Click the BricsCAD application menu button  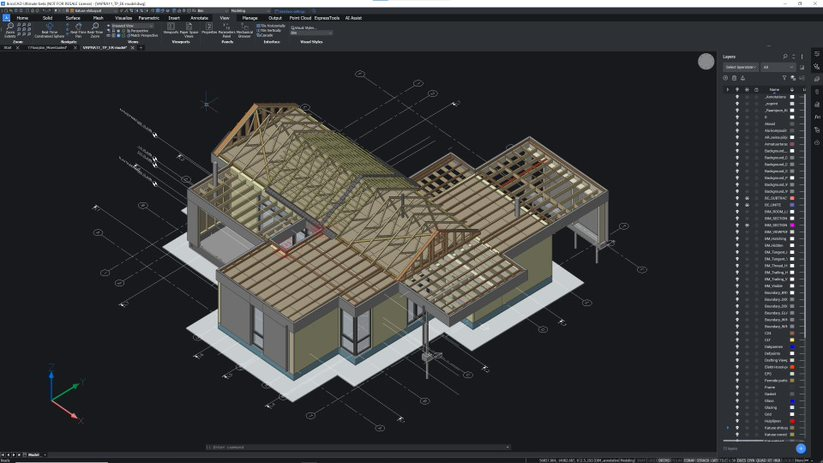[6, 17]
